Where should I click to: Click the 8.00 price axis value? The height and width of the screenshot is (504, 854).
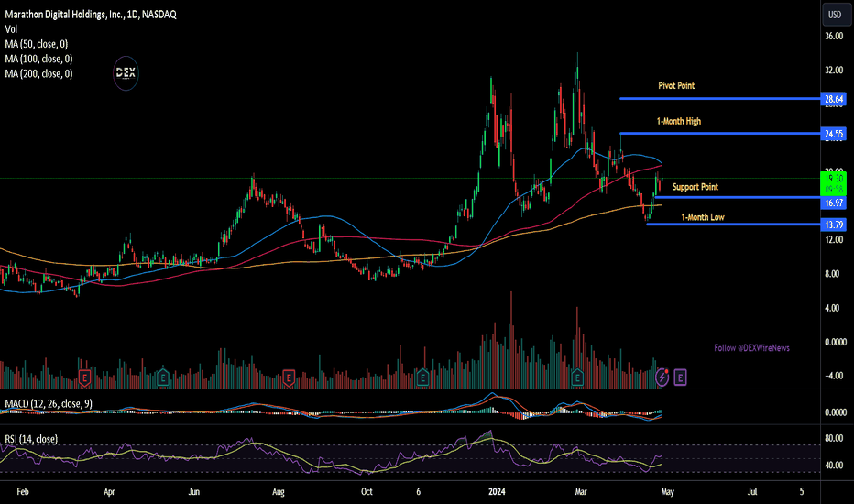832,273
